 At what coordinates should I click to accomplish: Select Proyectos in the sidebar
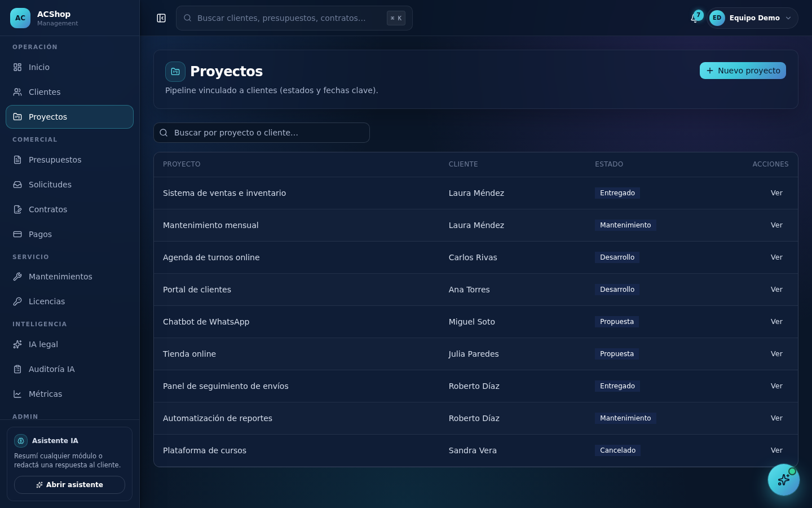tap(69, 117)
